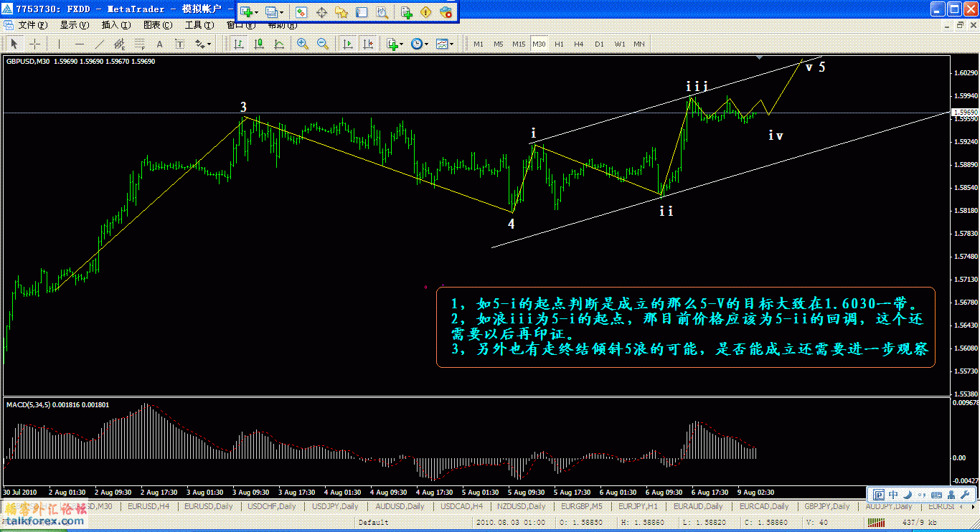Switch chart to bar chart mode

tap(239, 44)
